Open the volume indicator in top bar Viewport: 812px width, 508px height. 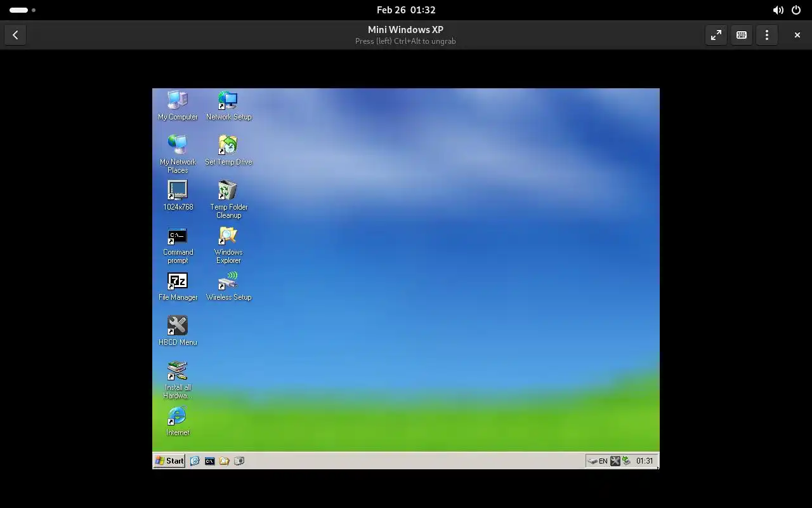pos(778,10)
